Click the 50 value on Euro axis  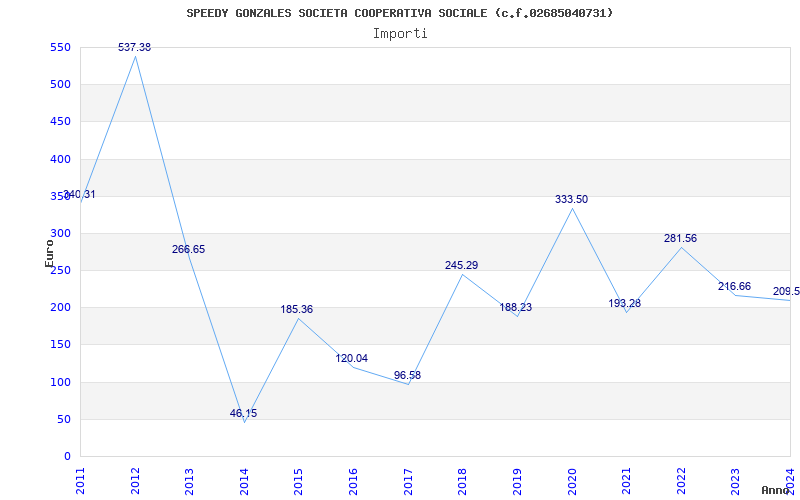tap(63, 419)
